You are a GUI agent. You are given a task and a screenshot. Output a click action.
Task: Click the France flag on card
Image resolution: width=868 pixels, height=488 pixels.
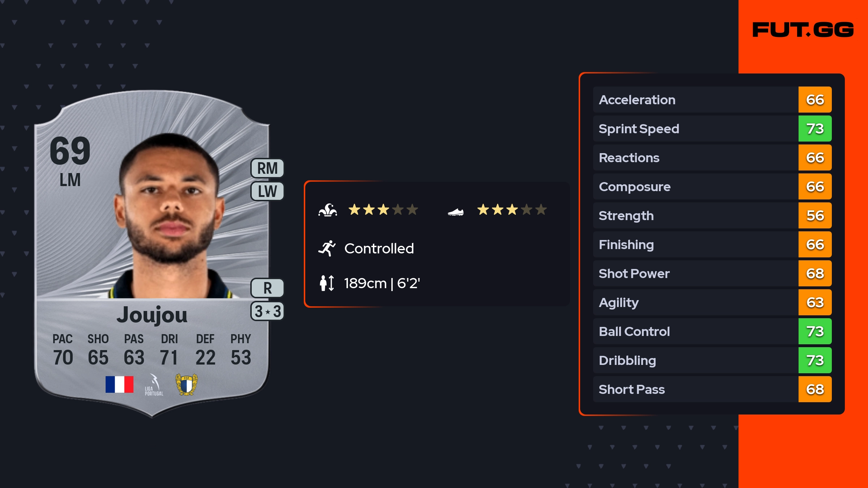point(119,384)
